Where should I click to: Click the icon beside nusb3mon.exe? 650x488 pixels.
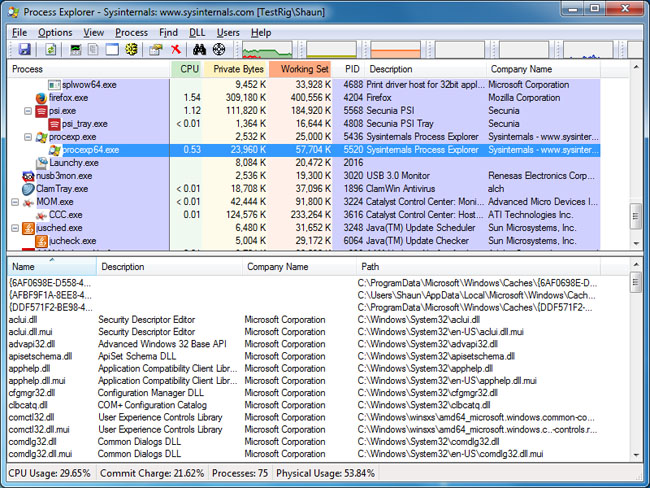click(x=28, y=176)
